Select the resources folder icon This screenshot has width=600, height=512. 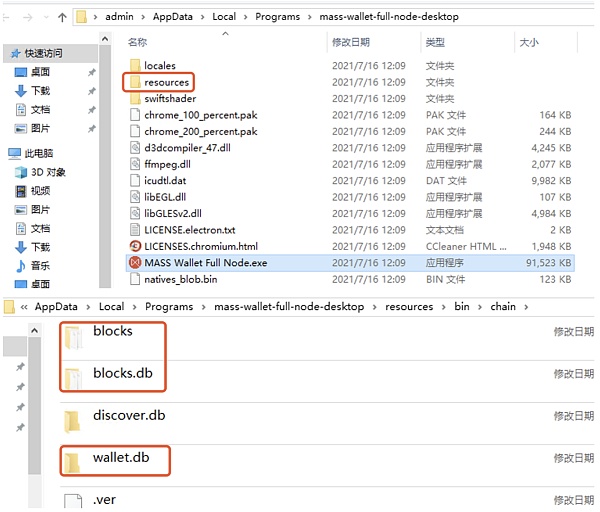pyautogui.click(x=135, y=82)
